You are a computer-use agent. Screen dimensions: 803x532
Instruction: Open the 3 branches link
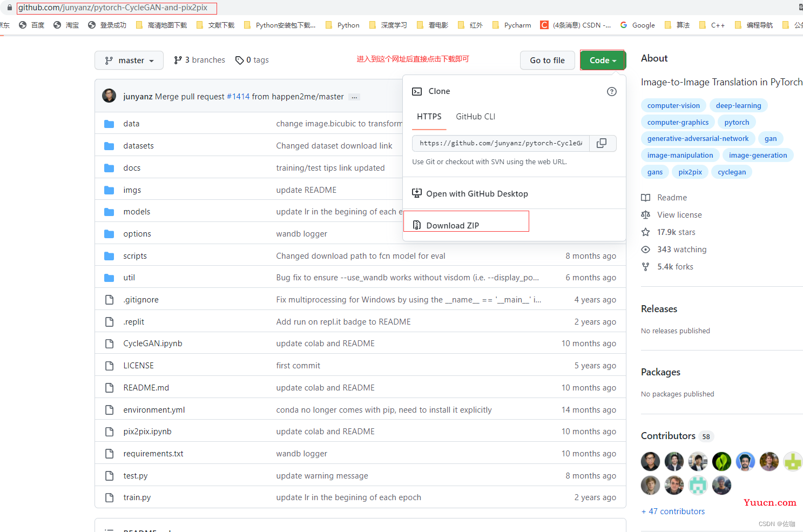(199, 60)
